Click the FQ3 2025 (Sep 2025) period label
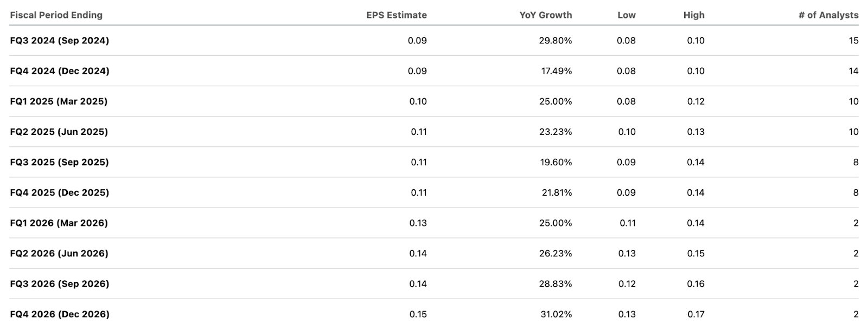 [x=59, y=162]
